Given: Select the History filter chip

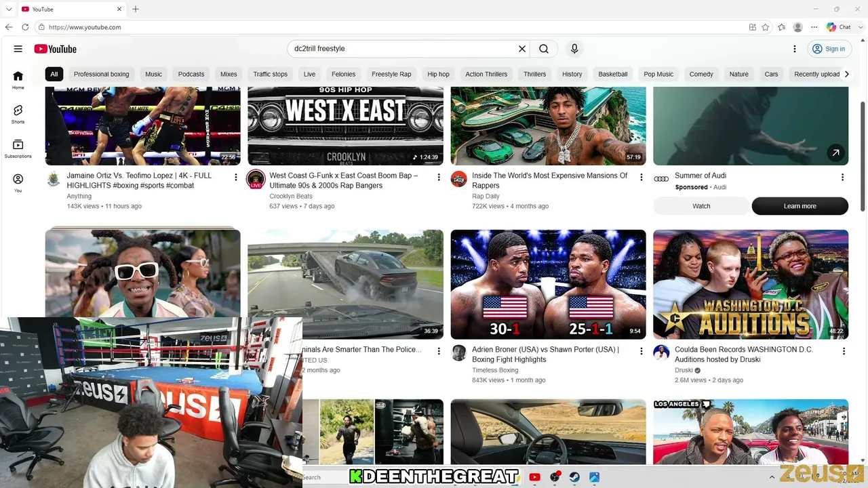Looking at the screenshot, I should pyautogui.click(x=572, y=74).
